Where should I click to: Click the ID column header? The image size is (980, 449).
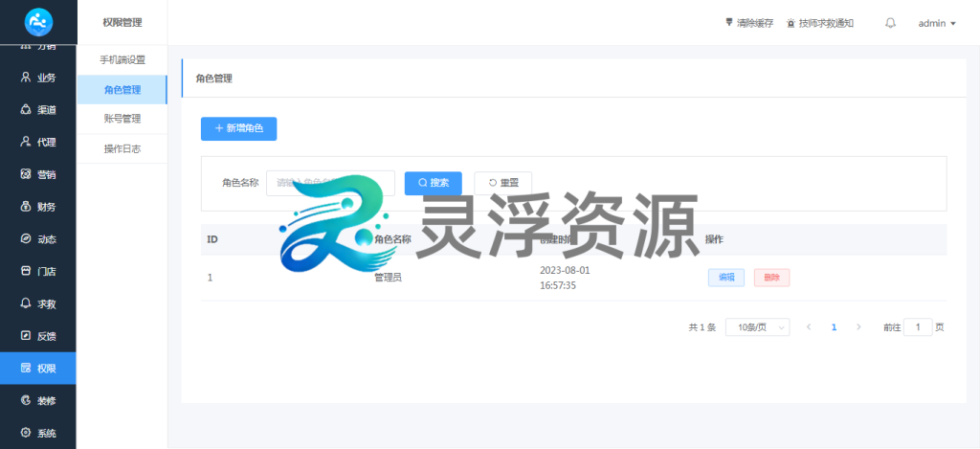(212, 239)
